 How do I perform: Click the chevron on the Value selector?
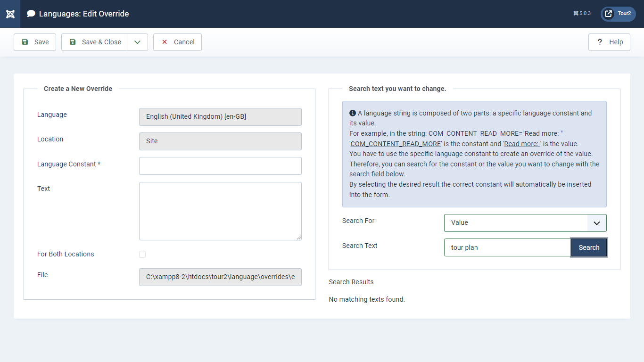(596, 223)
